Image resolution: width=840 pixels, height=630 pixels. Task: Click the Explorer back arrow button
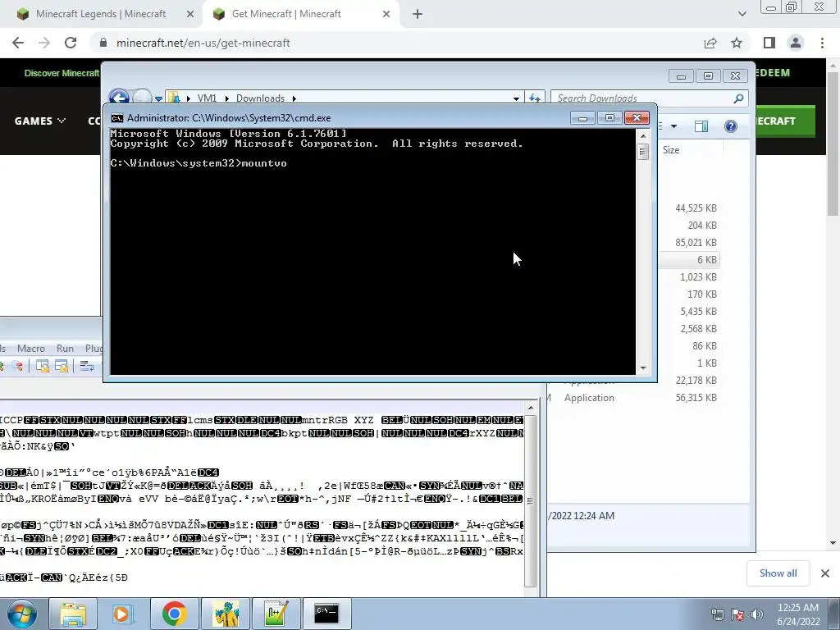click(x=119, y=98)
